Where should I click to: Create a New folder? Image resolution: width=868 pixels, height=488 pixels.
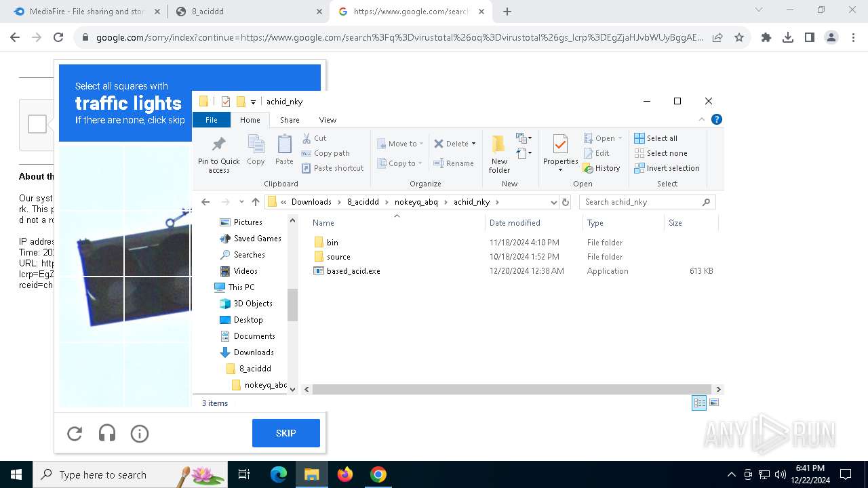(x=499, y=154)
